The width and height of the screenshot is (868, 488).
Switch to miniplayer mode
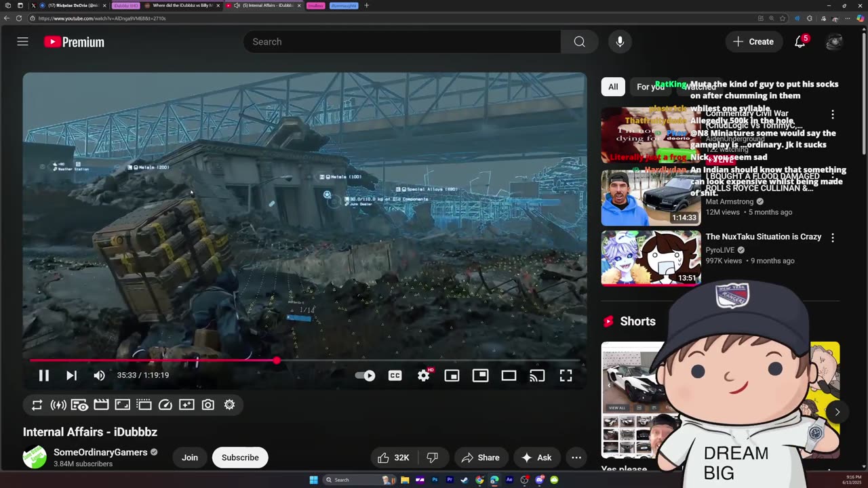coord(452,375)
